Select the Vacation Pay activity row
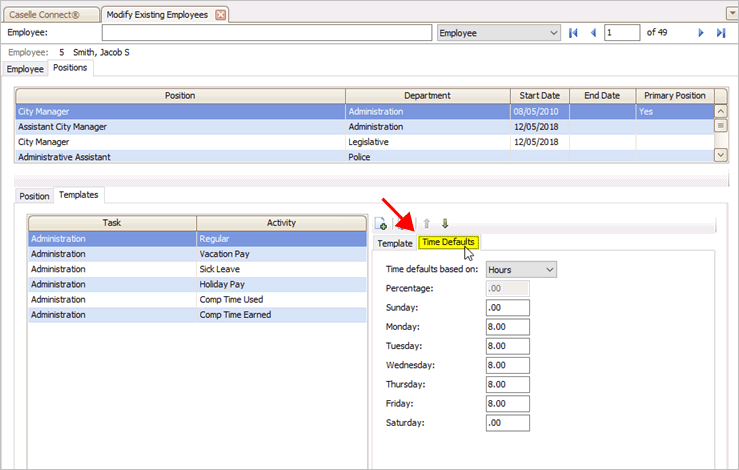The image size is (739, 470). pos(280,255)
